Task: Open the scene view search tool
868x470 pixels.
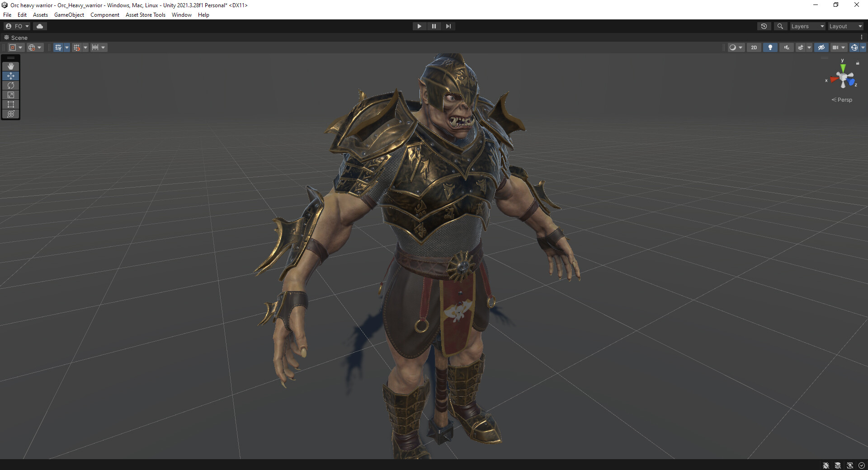Action: click(x=780, y=26)
